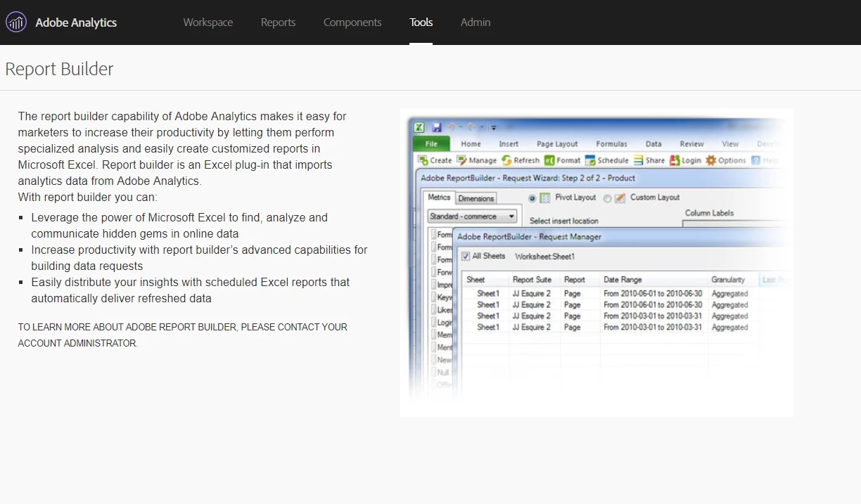Viewport: 861px width, 504px height.
Task: Open the Reports menu
Action: pyautogui.click(x=278, y=22)
